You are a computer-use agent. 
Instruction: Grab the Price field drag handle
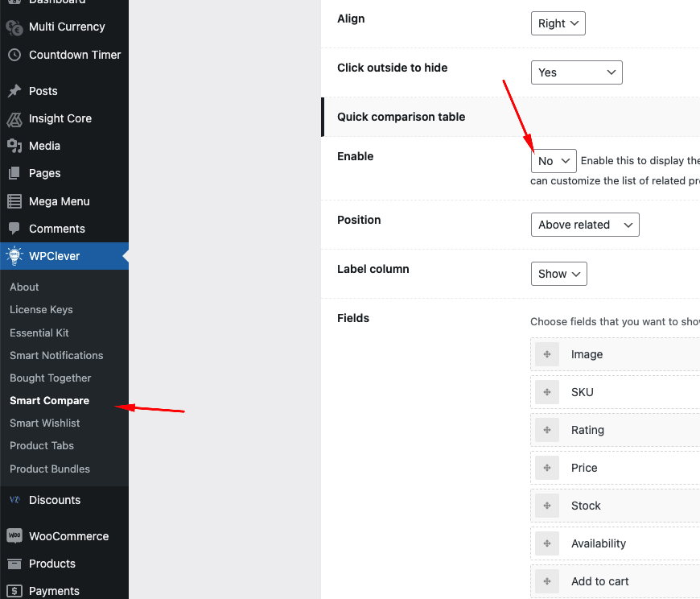pos(547,468)
